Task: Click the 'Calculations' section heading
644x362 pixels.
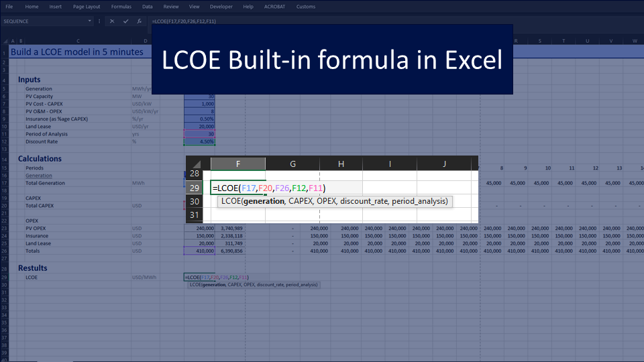Action: coord(40,159)
